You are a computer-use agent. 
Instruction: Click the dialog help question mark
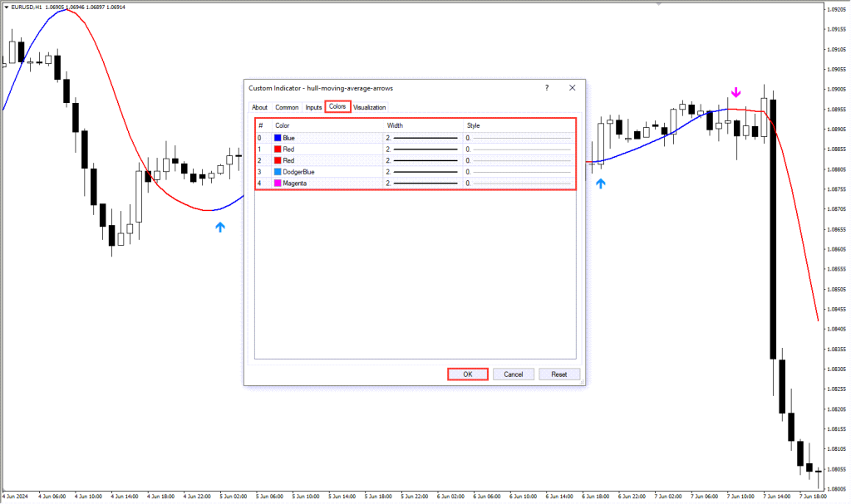(547, 88)
